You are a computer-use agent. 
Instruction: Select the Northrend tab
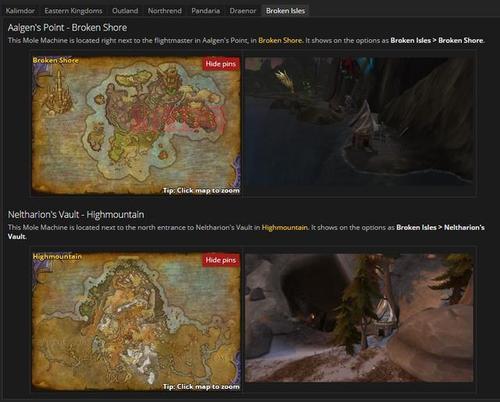pos(165,11)
